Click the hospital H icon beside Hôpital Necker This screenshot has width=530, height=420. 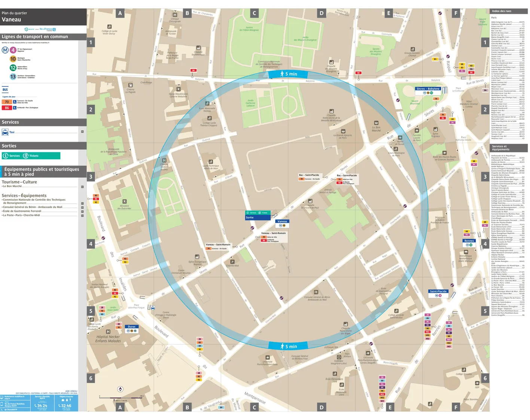[108, 332]
